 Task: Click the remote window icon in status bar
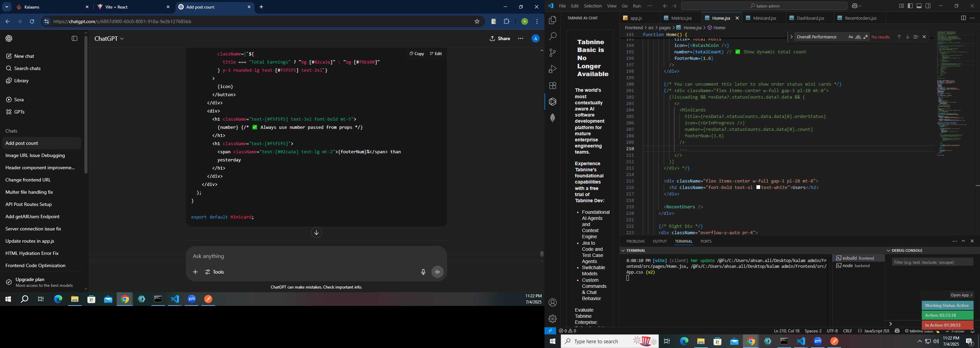(550, 331)
